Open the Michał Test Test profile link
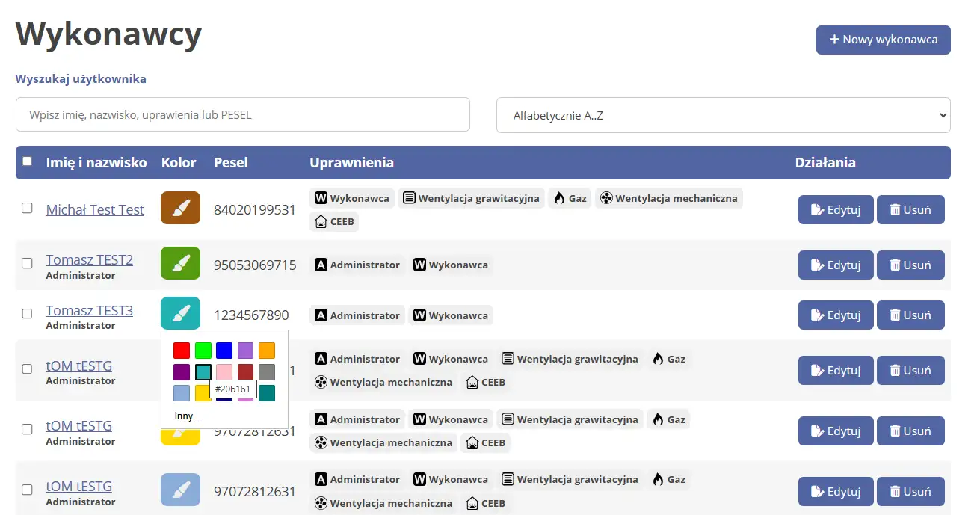The image size is (980, 515). [x=95, y=209]
